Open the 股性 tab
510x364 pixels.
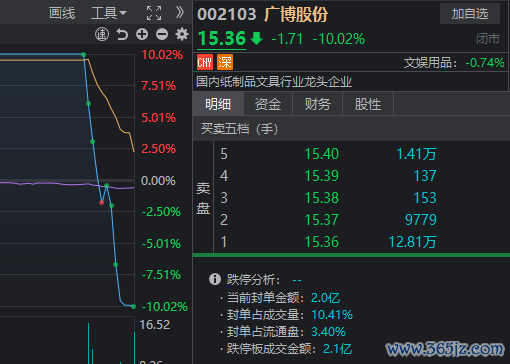click(368, 104)
